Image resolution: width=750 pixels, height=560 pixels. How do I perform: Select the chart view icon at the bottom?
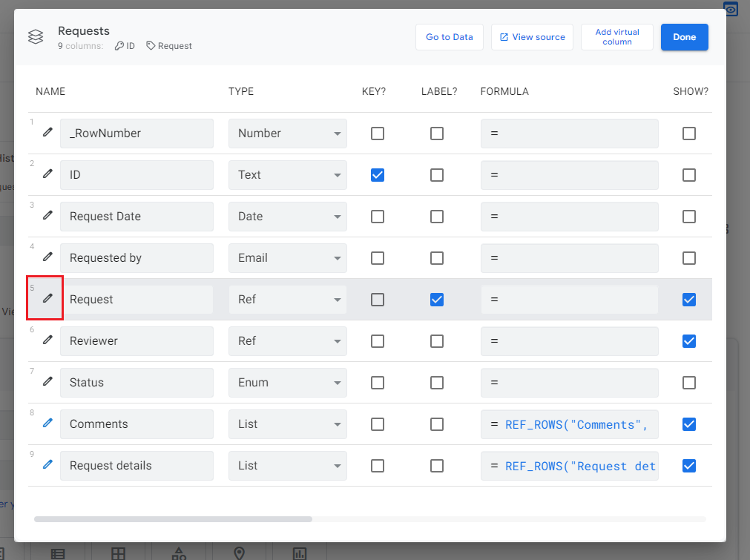click(299, 553)
